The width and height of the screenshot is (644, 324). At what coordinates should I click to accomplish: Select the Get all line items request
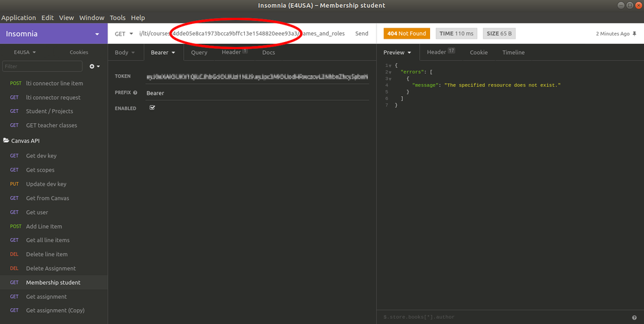54,239
